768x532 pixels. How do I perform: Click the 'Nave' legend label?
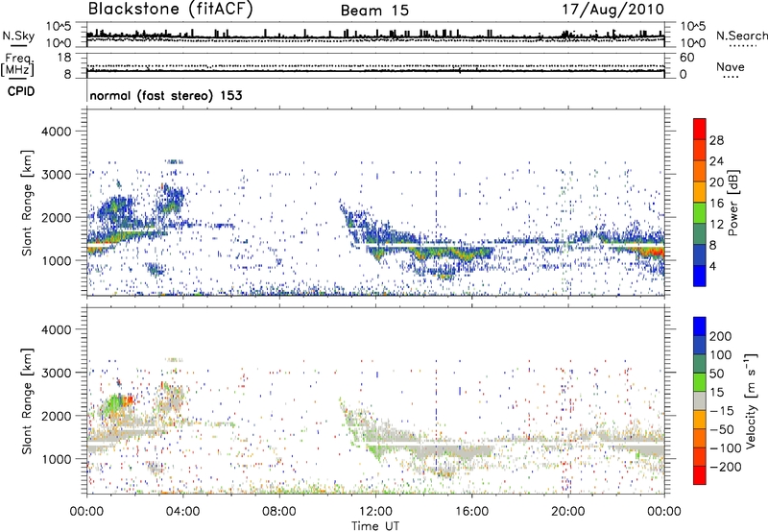coord(731,66)
